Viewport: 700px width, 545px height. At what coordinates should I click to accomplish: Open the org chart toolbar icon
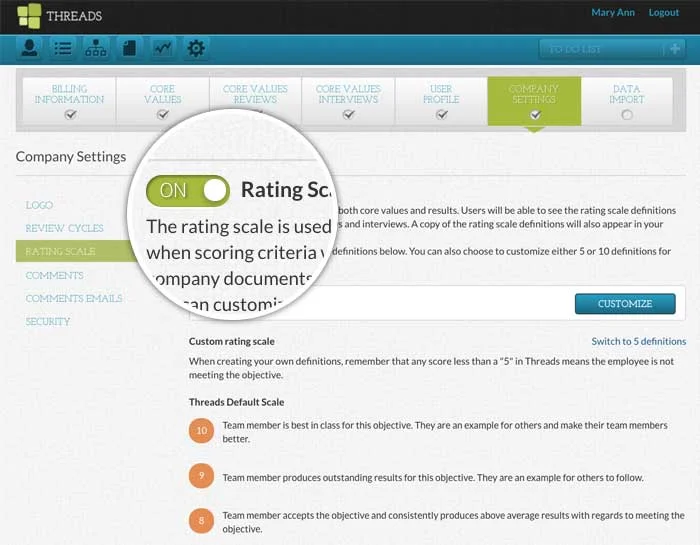point(96,48)
